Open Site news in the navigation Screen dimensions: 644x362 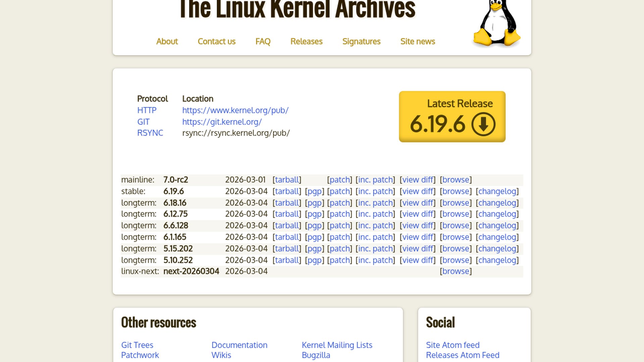click(418, 41)
